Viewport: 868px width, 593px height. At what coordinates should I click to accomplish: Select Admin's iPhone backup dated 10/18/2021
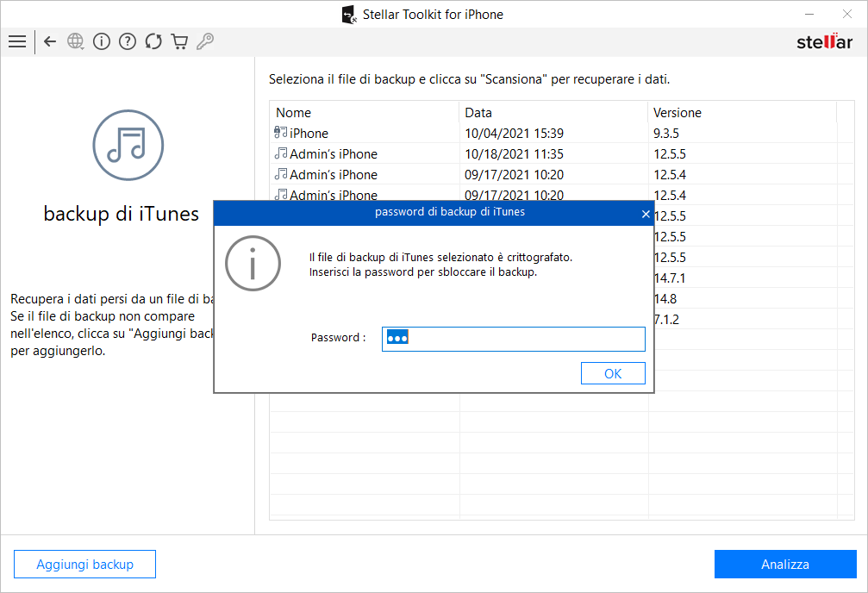561,153
